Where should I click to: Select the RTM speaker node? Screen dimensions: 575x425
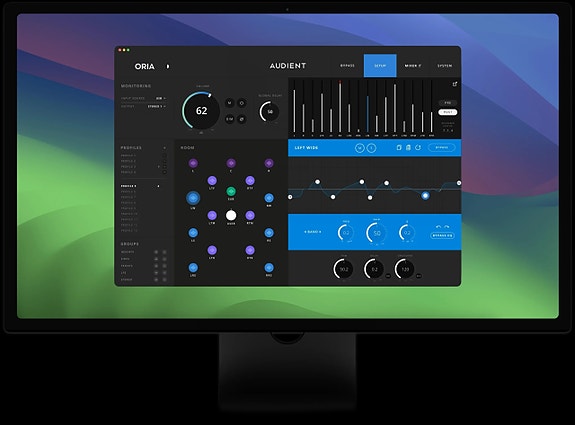click(250, 215)
